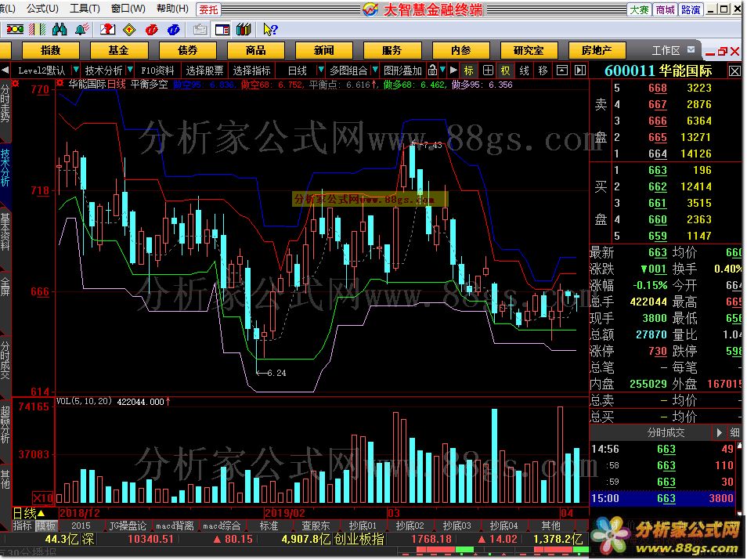Open the 超赢分析 left sidebar tab
The width and height of the screenshot is (747, 560).
pyautogui.click(x=5, y=425)
